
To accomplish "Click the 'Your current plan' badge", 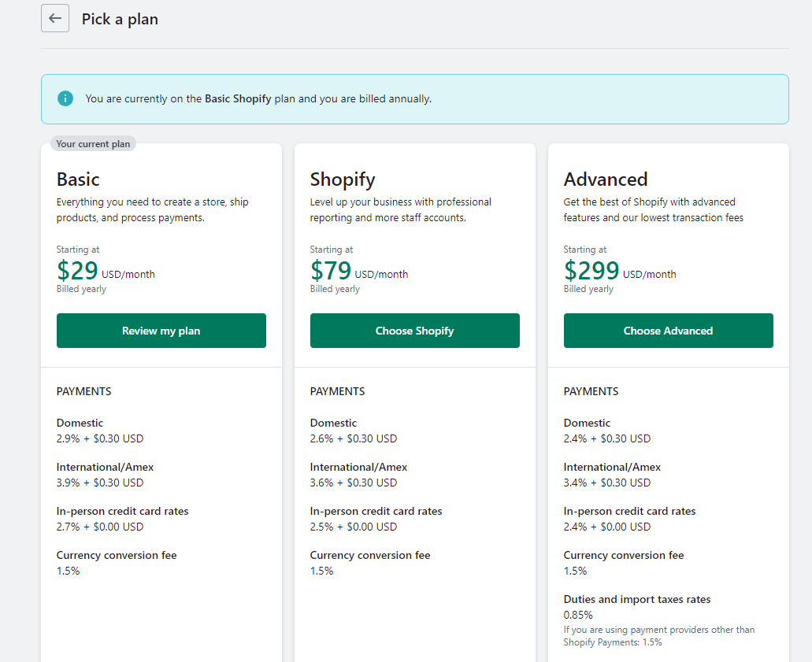I will (93, 144).
